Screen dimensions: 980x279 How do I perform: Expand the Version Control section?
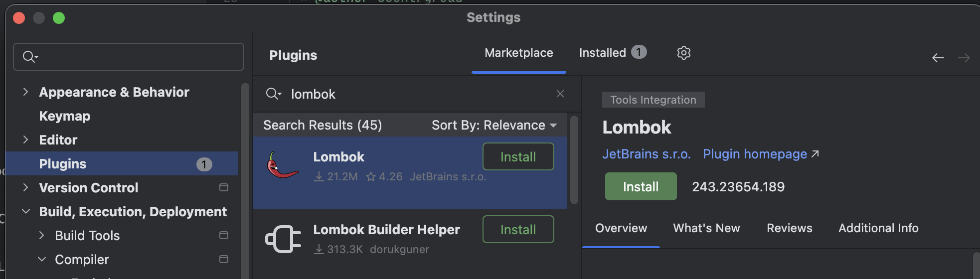(x=26, y=187)
